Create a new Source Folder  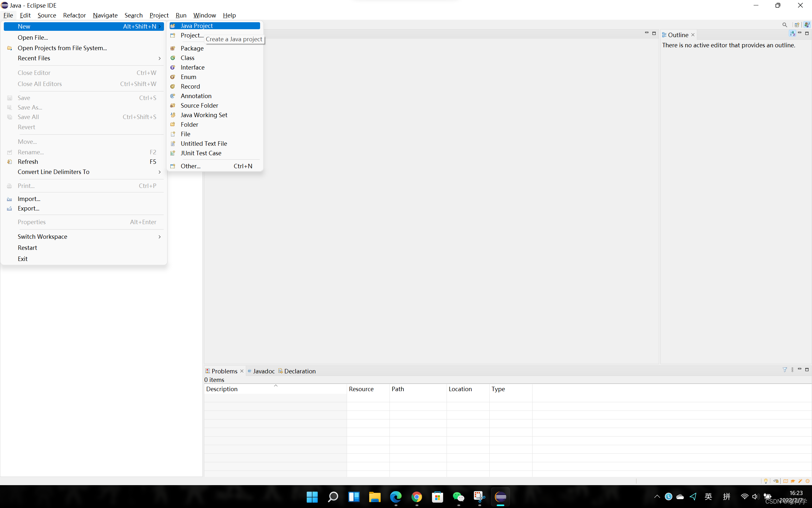(x=215, y=105)
